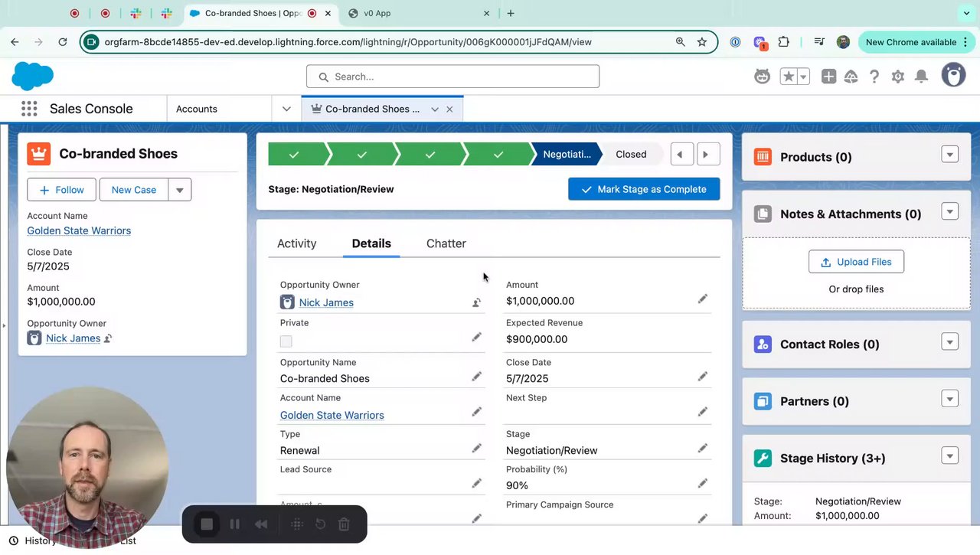Click the Salesforce cloud logo
Image resolution: width=980 pixels, height=555 pixels.
click(33, 77)
